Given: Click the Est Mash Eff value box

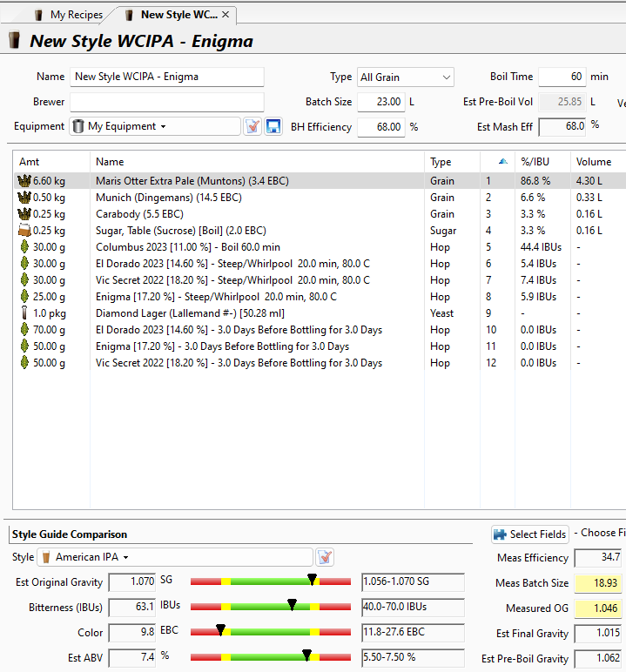Looking at the screenshot, I should point(562,127).
